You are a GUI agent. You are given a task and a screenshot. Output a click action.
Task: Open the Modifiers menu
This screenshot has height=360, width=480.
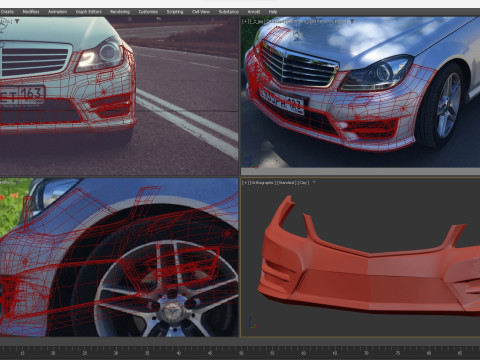(31, 12)
